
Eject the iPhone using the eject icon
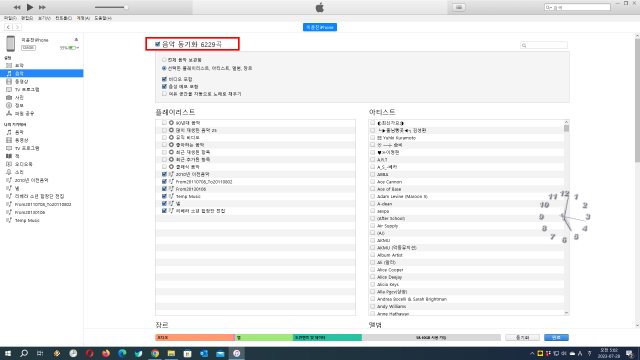point(76,40)
